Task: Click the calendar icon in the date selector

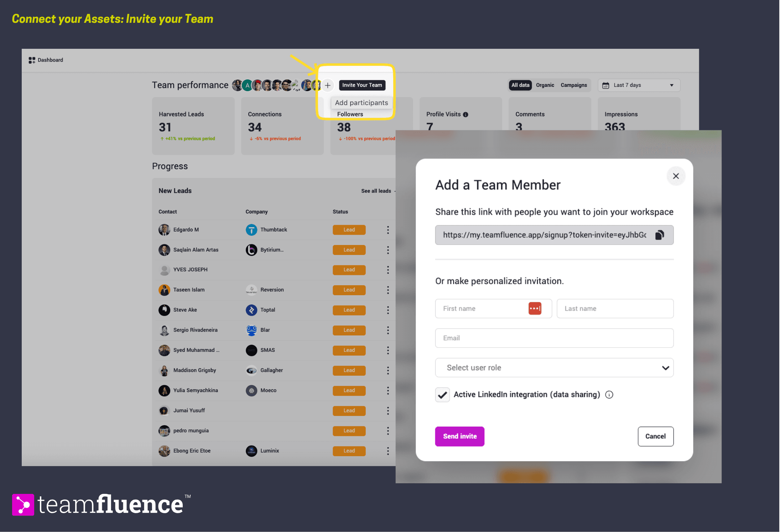Action: coord(605,85)
